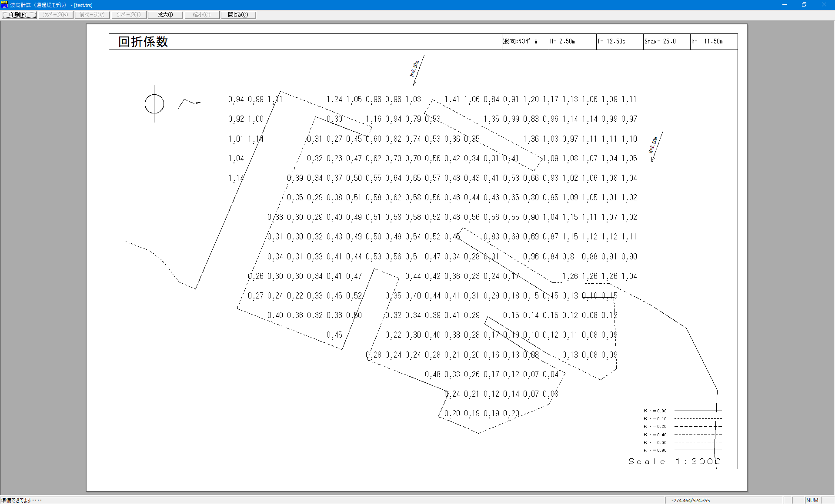Click the diffraction value 0.92

click(x=236, y=119)
